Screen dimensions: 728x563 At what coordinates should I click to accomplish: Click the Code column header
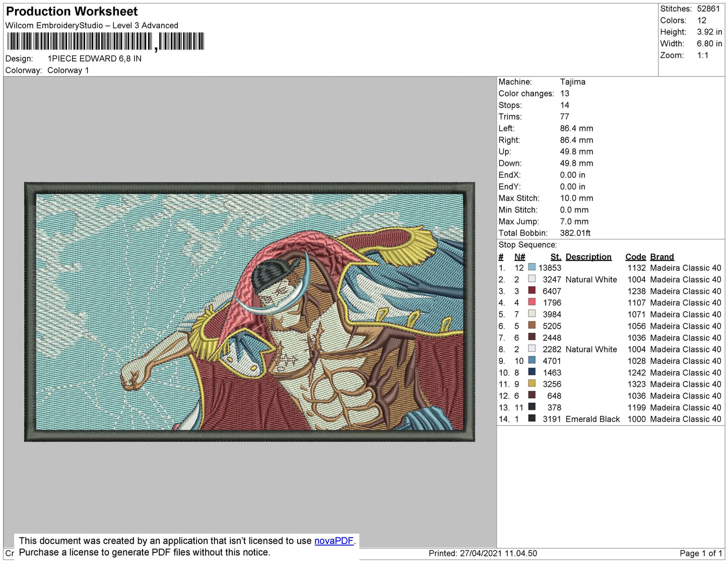[x=635, y=257]
